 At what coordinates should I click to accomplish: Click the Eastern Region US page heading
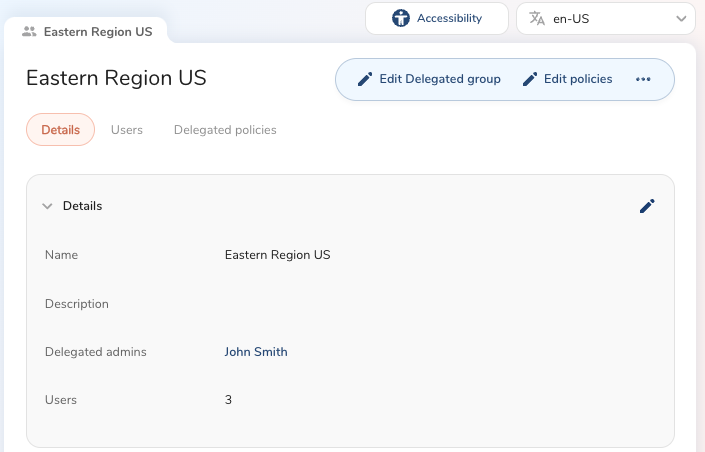coord(116,78)
